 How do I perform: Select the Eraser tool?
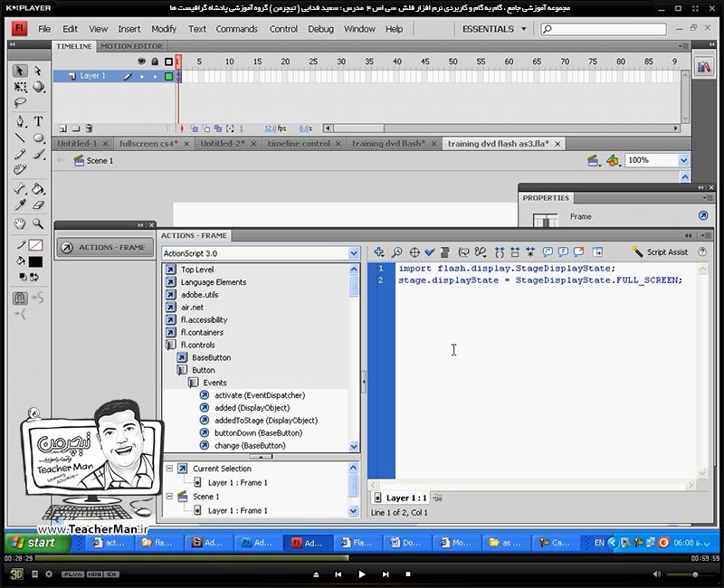[x=38, y=204]
